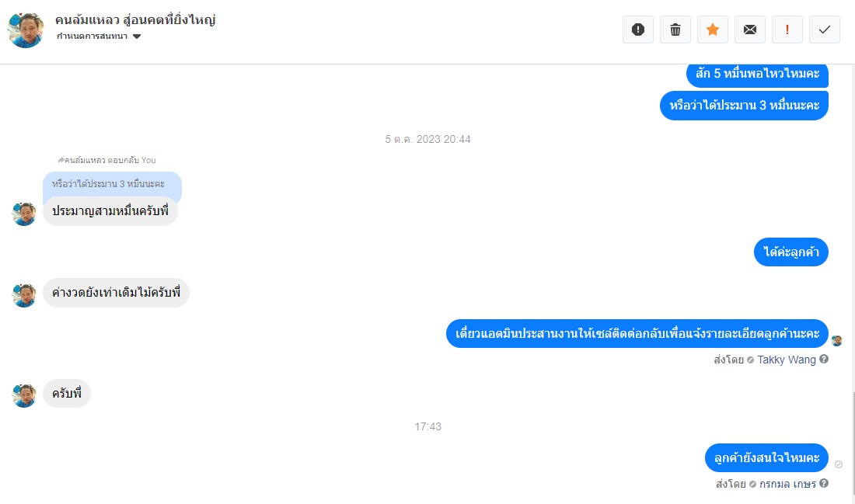This screenshot has width=855, height=504.
Task: Open the Takky Wang sender link
Action: pos(787,360)
